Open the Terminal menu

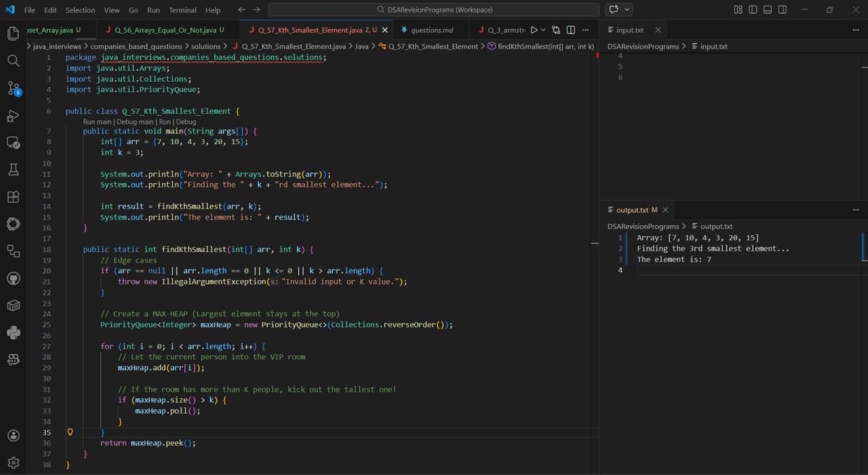183,10
